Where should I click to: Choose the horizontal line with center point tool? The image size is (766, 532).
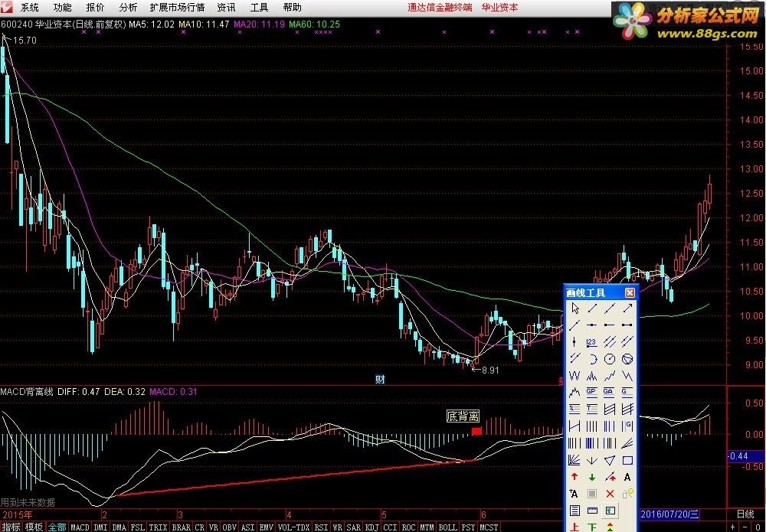coord(592,325)
